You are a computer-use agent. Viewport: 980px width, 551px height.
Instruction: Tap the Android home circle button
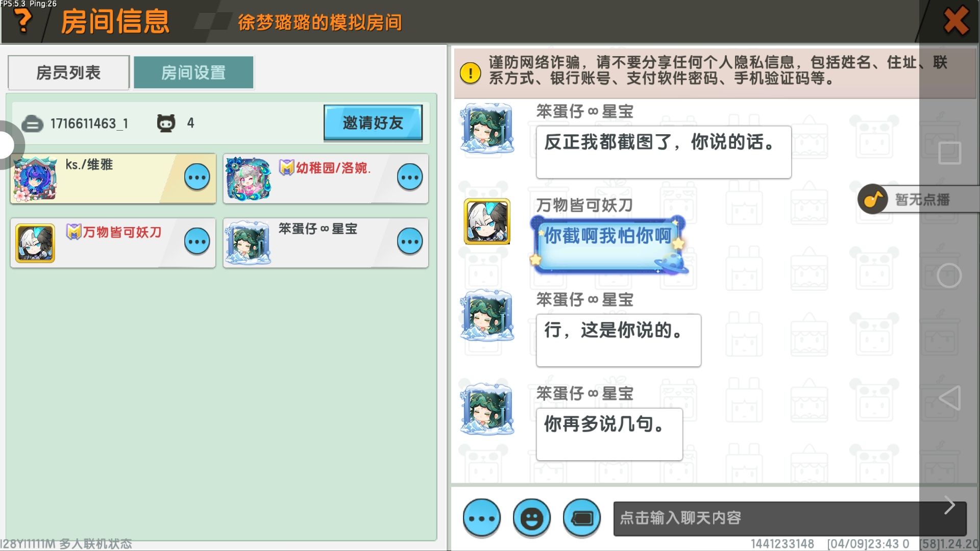coord(949,275)
